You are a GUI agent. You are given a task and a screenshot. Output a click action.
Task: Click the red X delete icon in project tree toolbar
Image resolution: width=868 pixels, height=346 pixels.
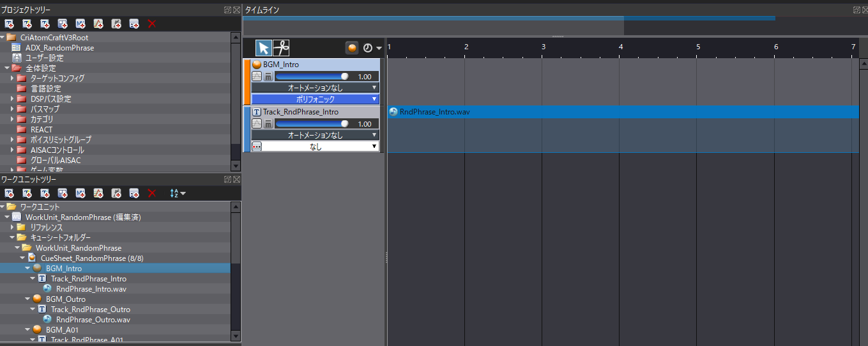(x=152, y=24)
